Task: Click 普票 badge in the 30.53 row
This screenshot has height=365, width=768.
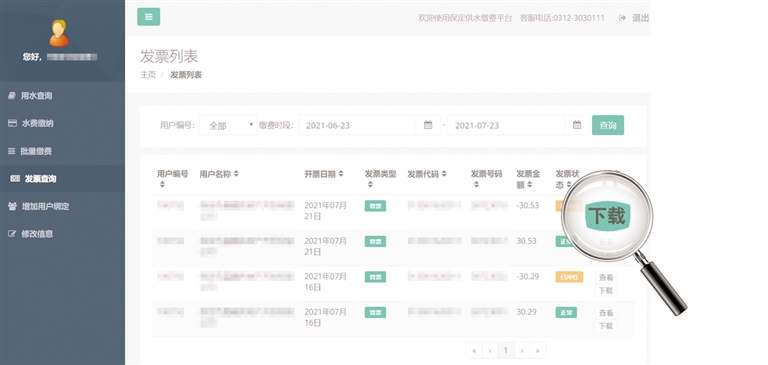Action: coord(375,241)
